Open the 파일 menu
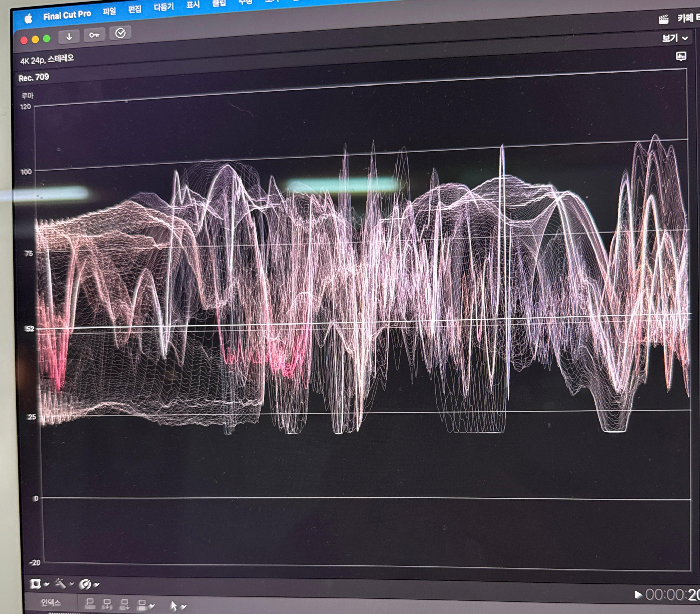The width and height of the screenshot is (700, 614). click(109, 12)
